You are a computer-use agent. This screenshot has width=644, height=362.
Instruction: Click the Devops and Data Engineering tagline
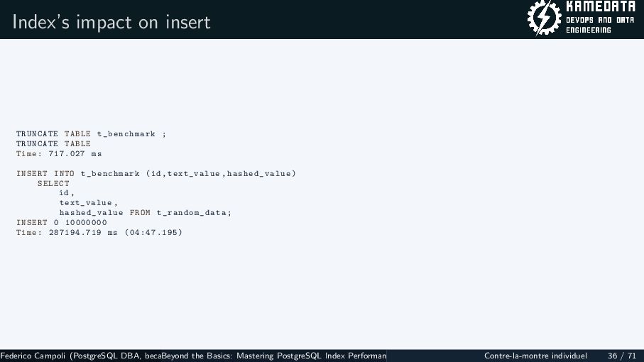pos(600,25)
